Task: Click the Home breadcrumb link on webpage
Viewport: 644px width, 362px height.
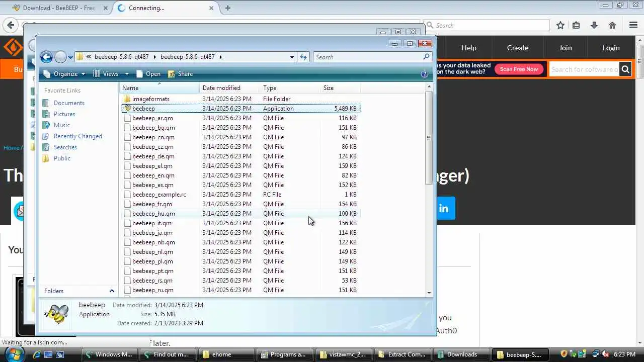Action: [x=12, y=148]
